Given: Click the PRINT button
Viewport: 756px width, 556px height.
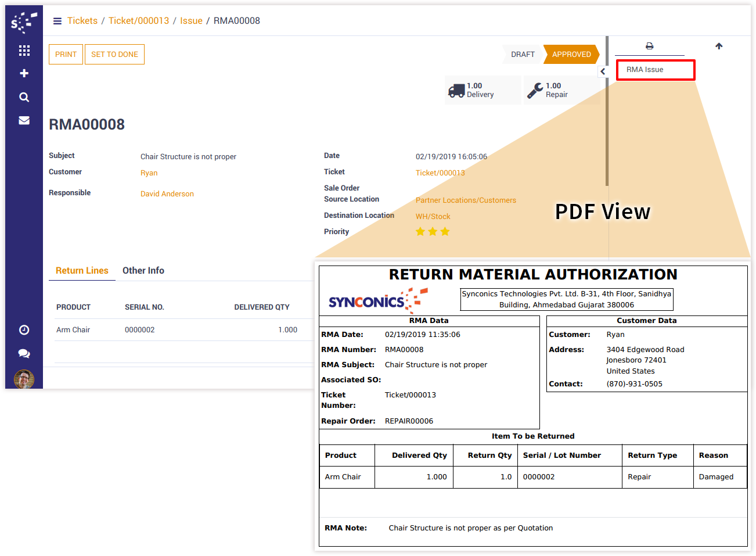Looking at the screenshot, I should [66, 55].
